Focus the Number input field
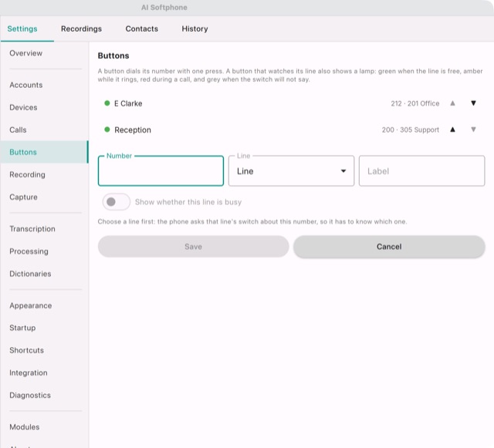The height and width of the screenshot is (448, 494). point(161,171)
